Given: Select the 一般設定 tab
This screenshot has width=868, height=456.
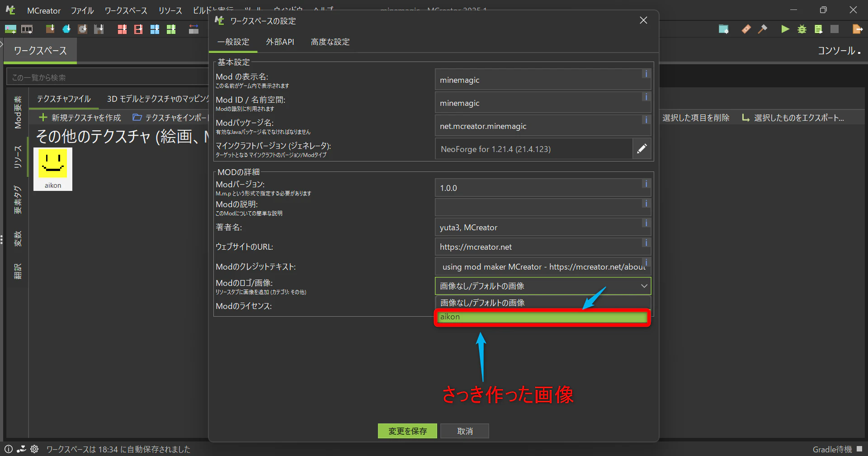Looking at the screenshot, I should pos(233,42).
